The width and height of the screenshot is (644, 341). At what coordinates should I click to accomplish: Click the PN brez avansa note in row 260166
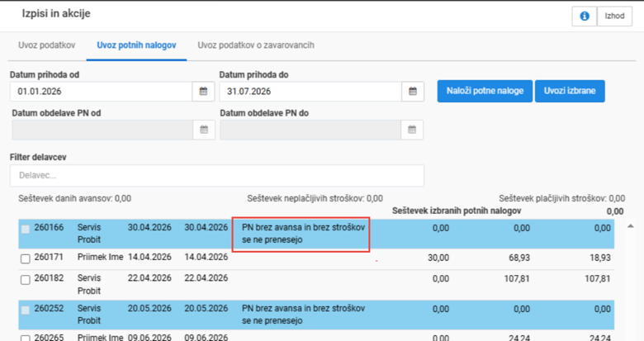coord(303,234)
